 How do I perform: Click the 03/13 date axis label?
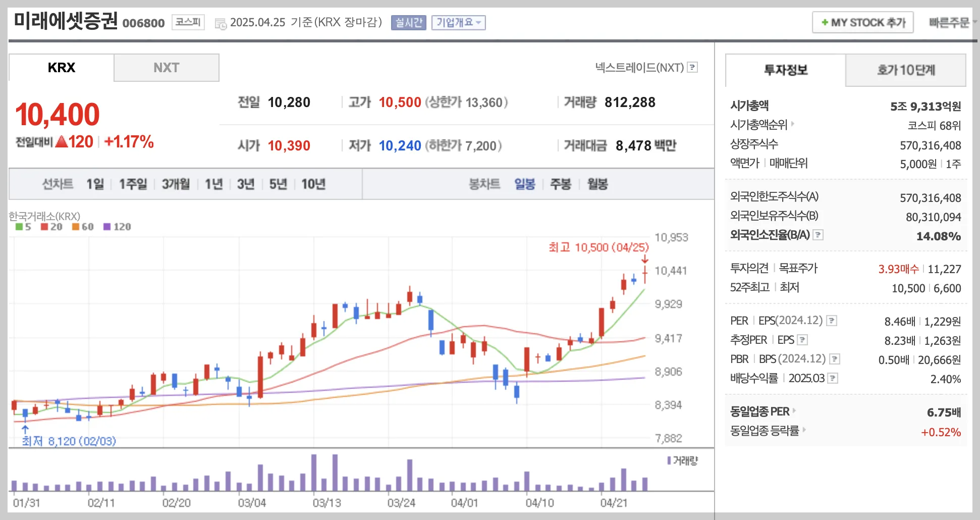[x=327, y=503]
